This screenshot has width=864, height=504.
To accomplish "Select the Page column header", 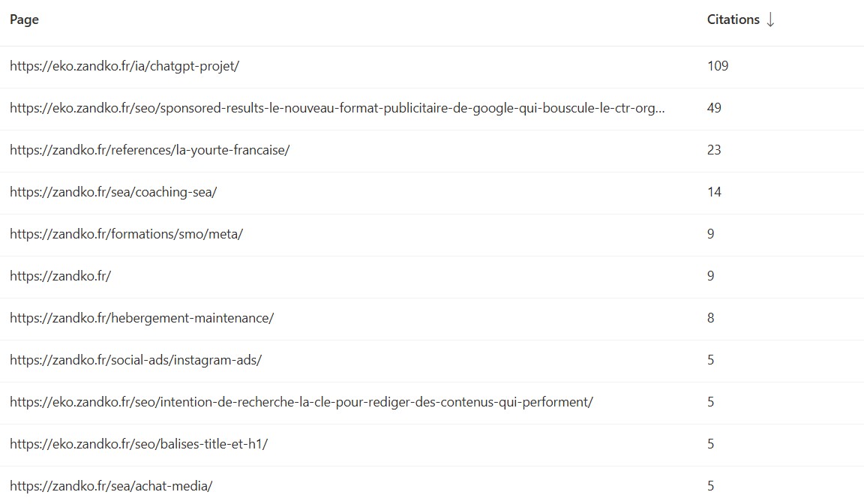I will pos(23,19).
